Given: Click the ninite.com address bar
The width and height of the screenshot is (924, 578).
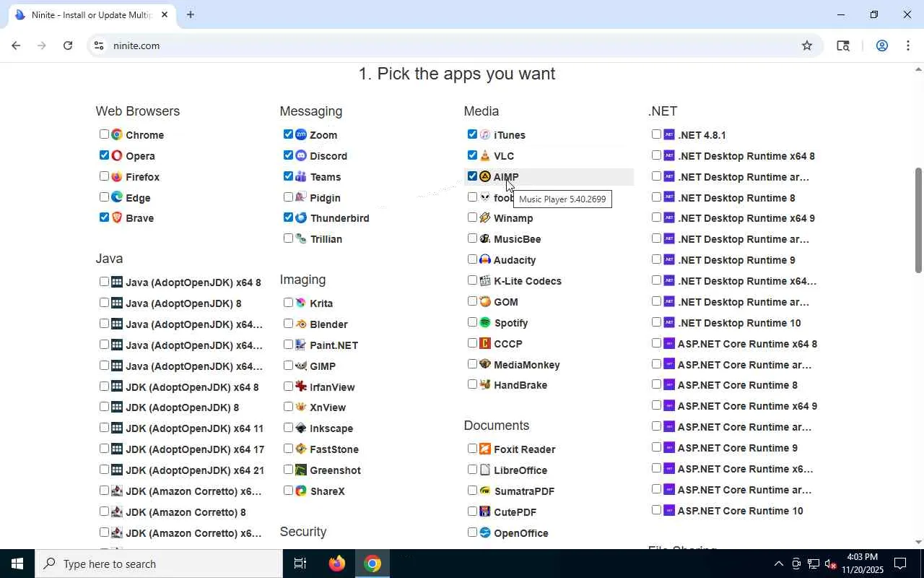Looking at the screenshot, I should [x=455, y=46].
